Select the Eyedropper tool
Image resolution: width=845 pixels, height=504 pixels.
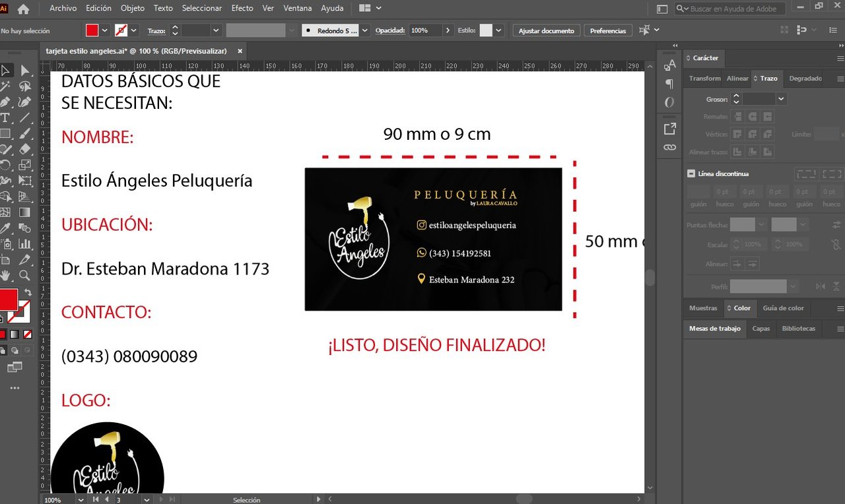(x=5, y=228)
